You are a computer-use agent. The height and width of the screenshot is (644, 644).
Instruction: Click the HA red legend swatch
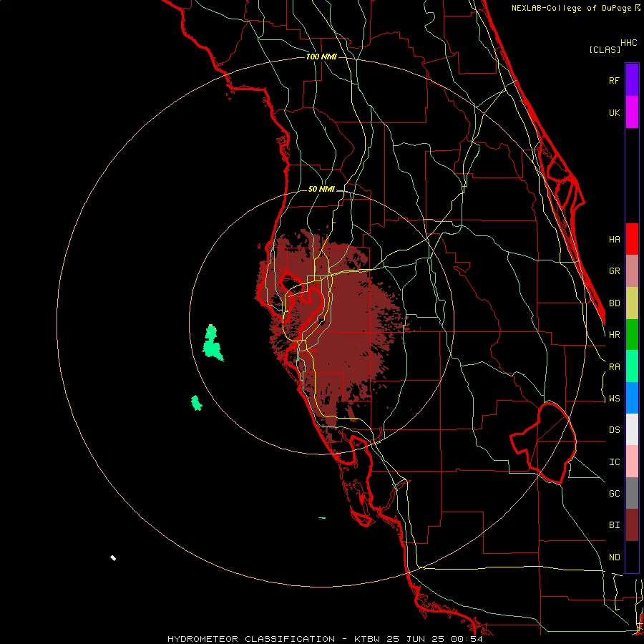pyautogui.click(x=632, y=239)
